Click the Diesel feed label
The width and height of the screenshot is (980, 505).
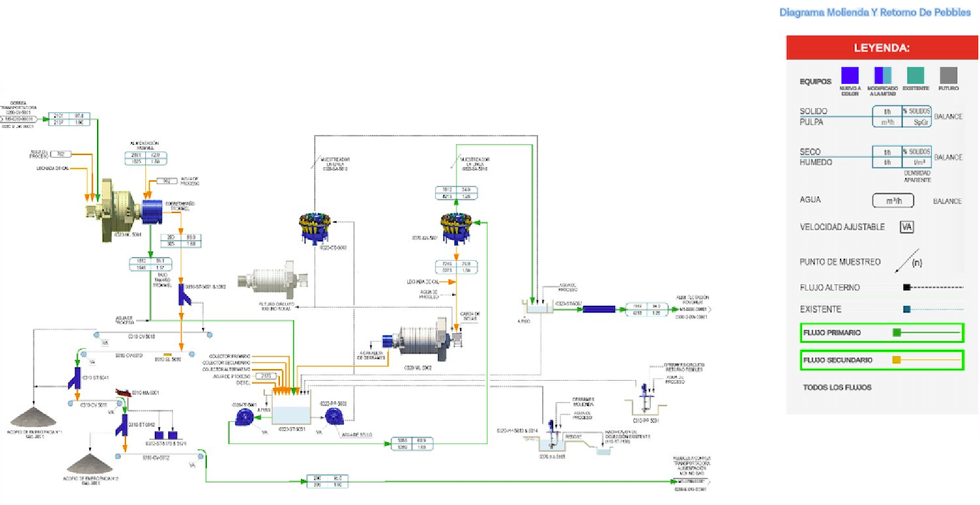(x=243, y=383)
